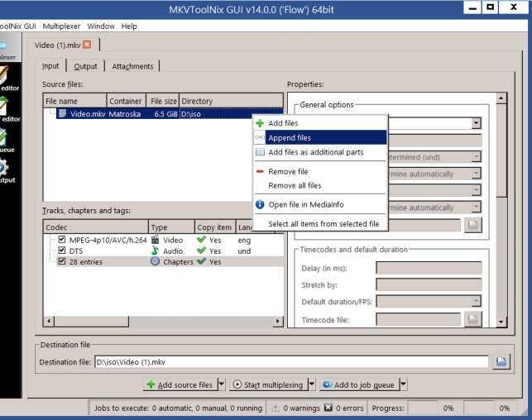Open the Multiplexer menu
The image size is (532, 420).
[x=61, y=26]
